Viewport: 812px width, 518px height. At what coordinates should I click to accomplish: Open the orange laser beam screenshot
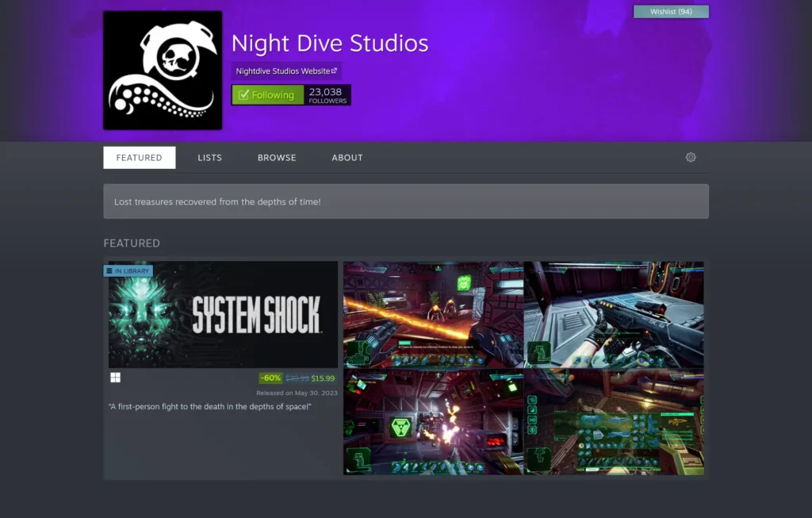point(434,314)
